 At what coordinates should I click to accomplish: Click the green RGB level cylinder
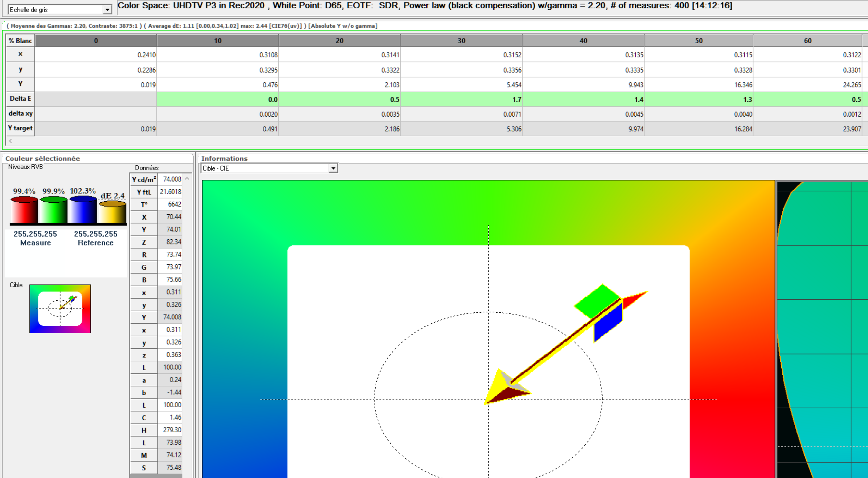pos(54,210)
